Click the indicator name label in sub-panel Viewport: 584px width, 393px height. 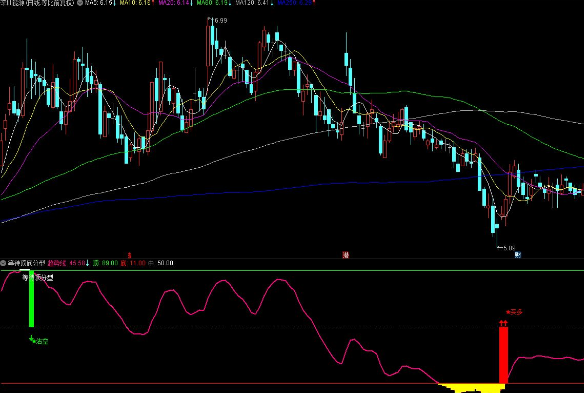click(26, 263)
